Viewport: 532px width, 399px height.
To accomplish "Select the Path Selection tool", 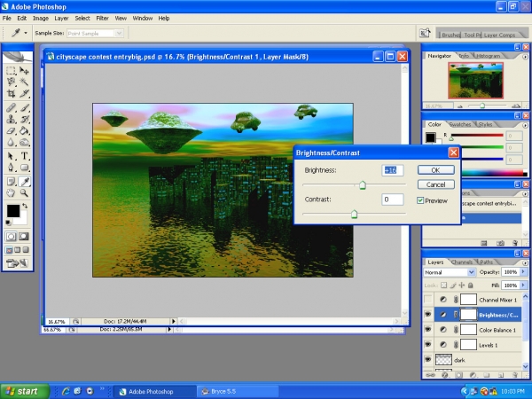I will tap(11, 156).
